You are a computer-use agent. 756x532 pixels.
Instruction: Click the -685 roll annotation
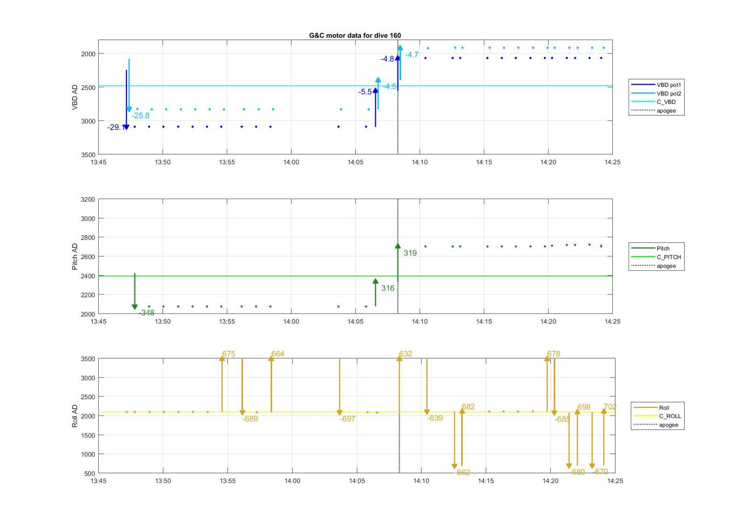click(562, 419)
